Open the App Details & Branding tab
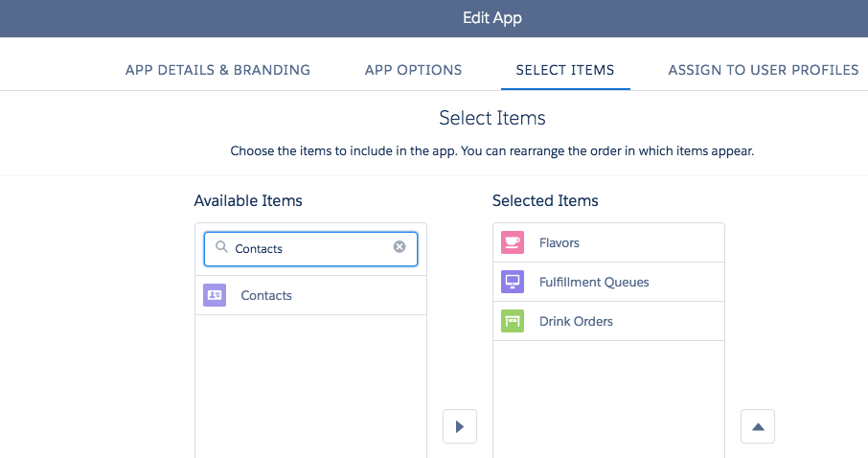 click(217, 70)
